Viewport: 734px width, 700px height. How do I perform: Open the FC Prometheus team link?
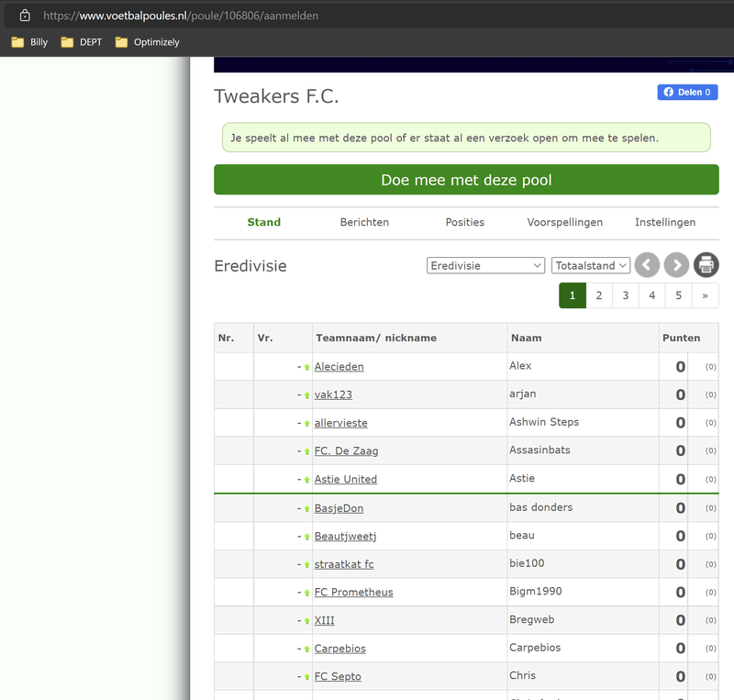pos(354,593)
